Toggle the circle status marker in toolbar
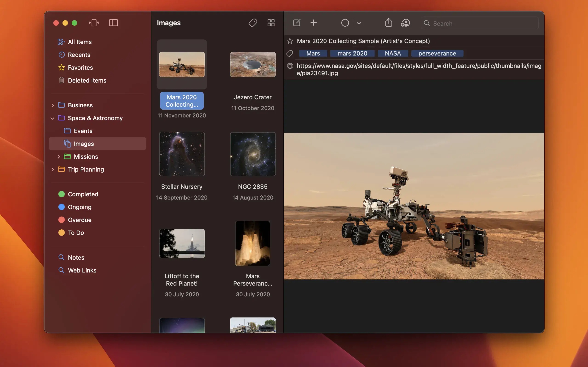Image resolution: width=588 pixels, height=367 pixels. click(345, 23)
